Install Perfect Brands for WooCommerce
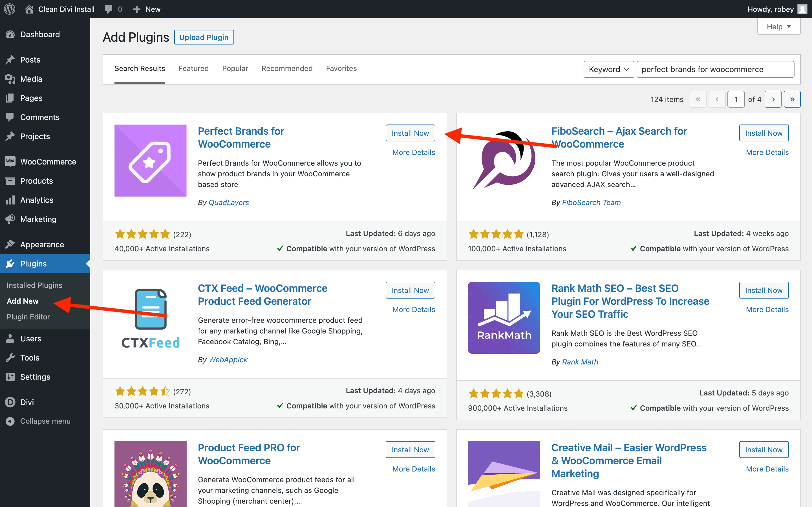This screenshot has width=812, height=507. [410, 133]
